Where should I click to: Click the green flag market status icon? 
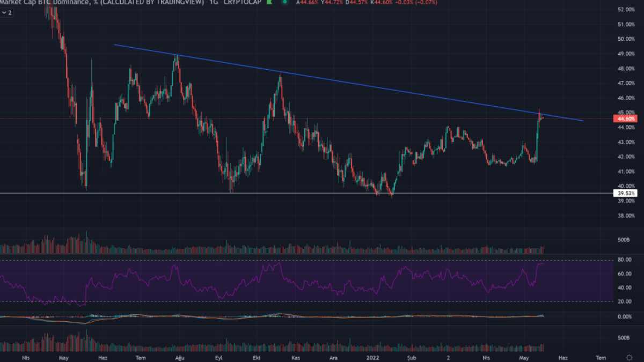click(269, 3)
